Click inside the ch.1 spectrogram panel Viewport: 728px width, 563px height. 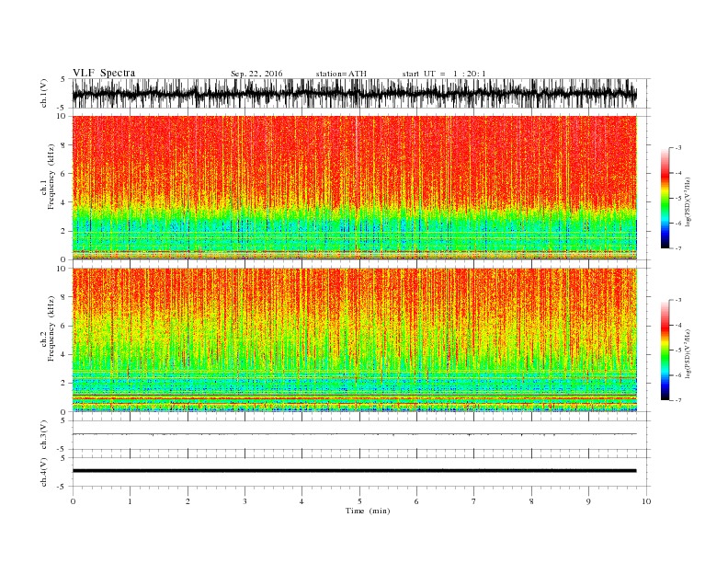[x=354, y=188]
